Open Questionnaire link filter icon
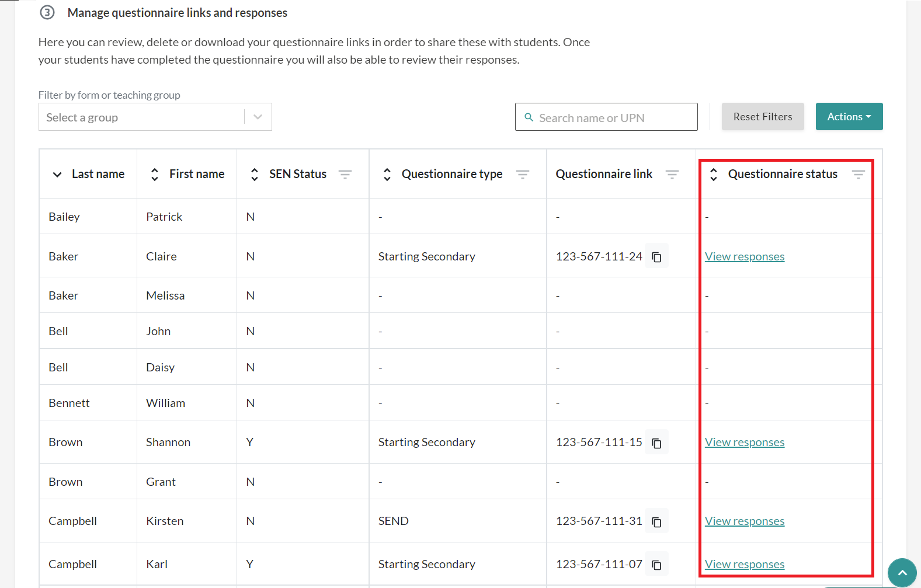The width and height of the screenshot is (921, 588). [x=672, y=175]
